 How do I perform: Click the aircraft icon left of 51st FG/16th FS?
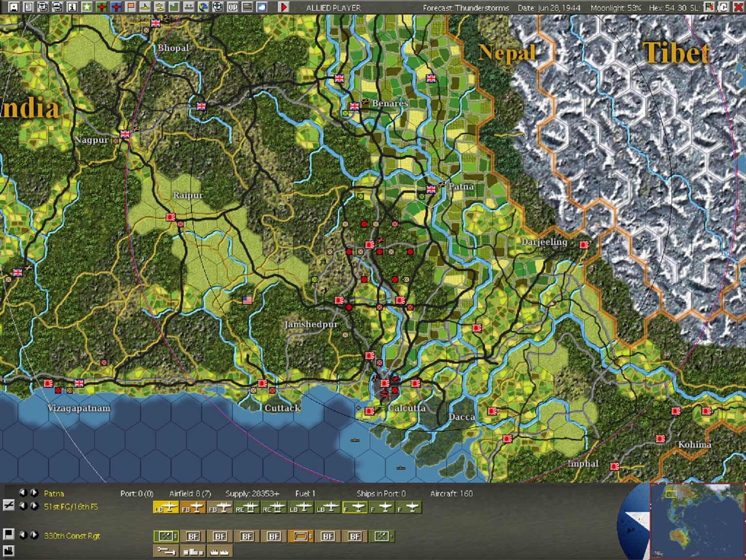tap(9, 506)
